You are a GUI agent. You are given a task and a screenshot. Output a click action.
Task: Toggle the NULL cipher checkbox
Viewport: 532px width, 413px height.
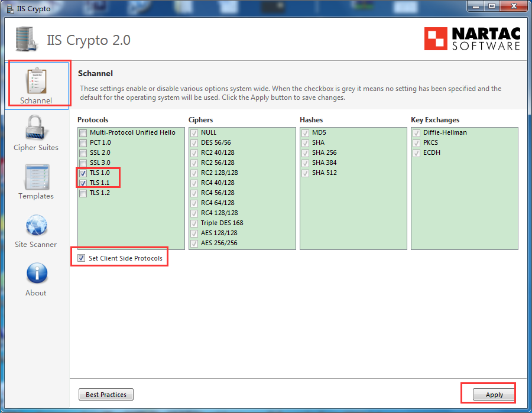194,132
